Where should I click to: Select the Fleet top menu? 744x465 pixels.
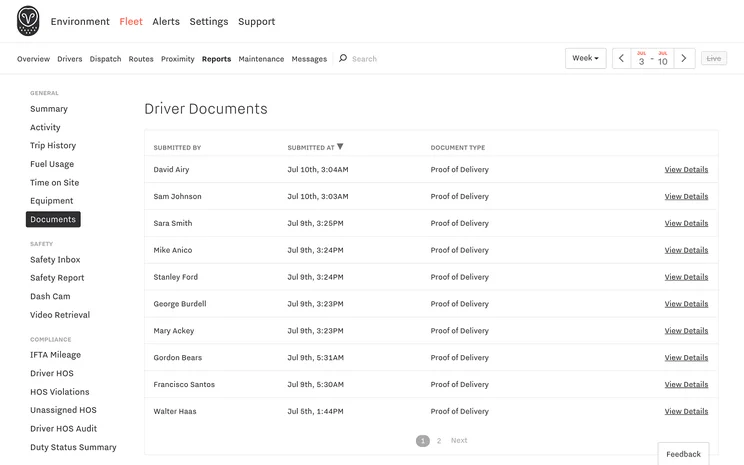click(131, 21)
